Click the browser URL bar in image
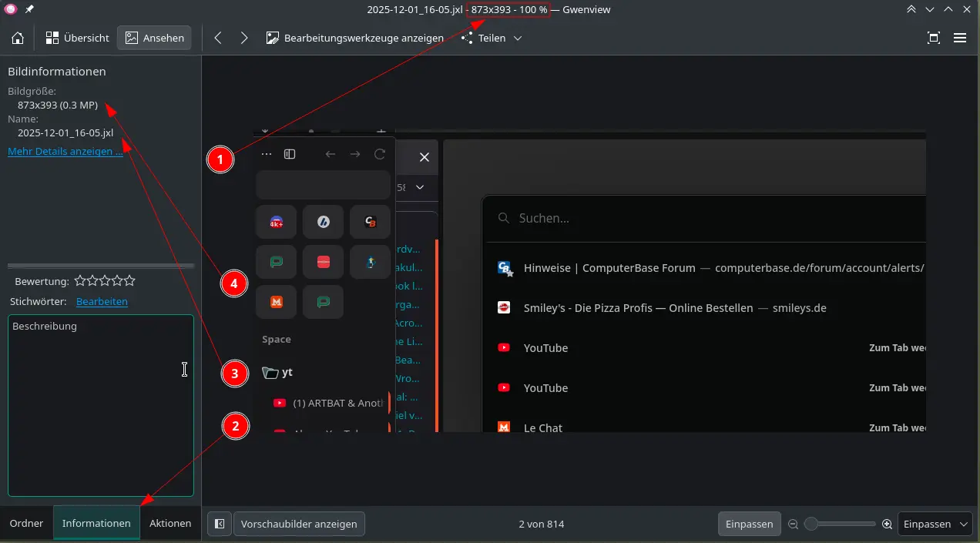Image resolution: width=980 pixels, height=543 pixels. click(324, 186)
